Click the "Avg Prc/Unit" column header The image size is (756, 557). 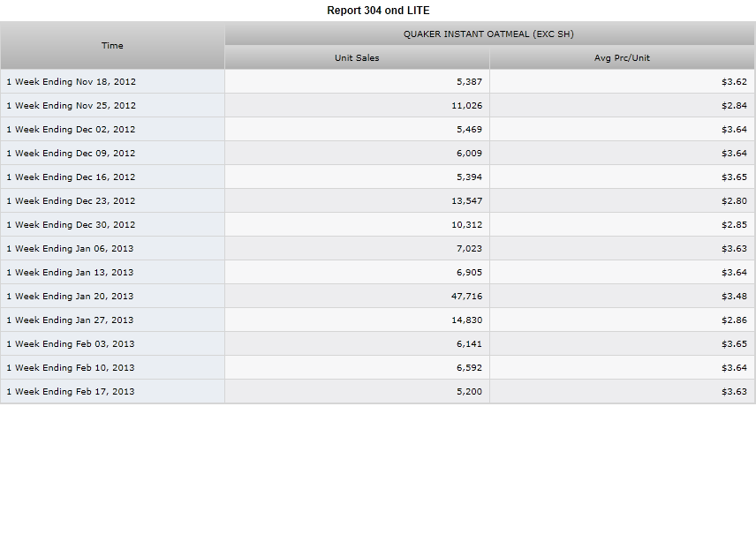point(622,58)
